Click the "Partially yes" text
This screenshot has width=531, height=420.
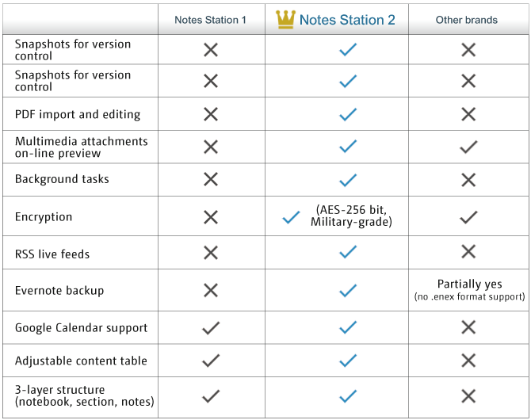point(469,284)
